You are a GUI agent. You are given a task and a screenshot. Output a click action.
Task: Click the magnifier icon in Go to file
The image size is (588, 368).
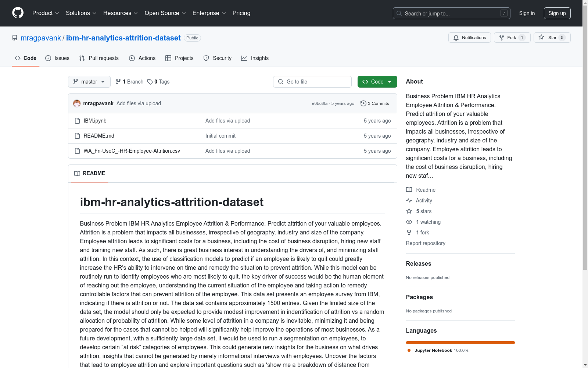tap(281, 82)
